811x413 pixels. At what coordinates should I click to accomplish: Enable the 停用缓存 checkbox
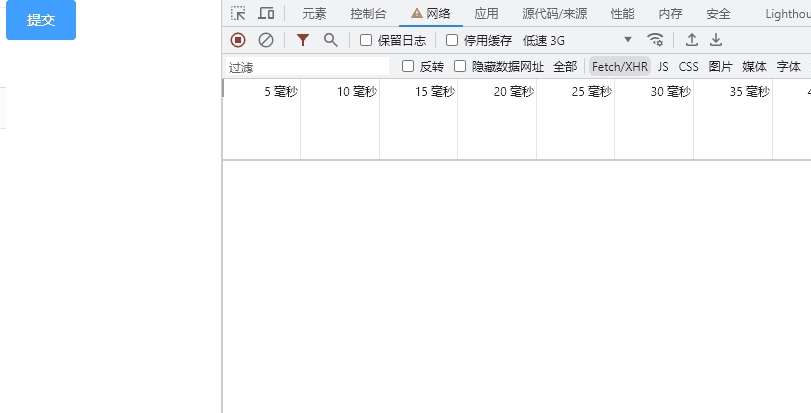tap(452, 40)
